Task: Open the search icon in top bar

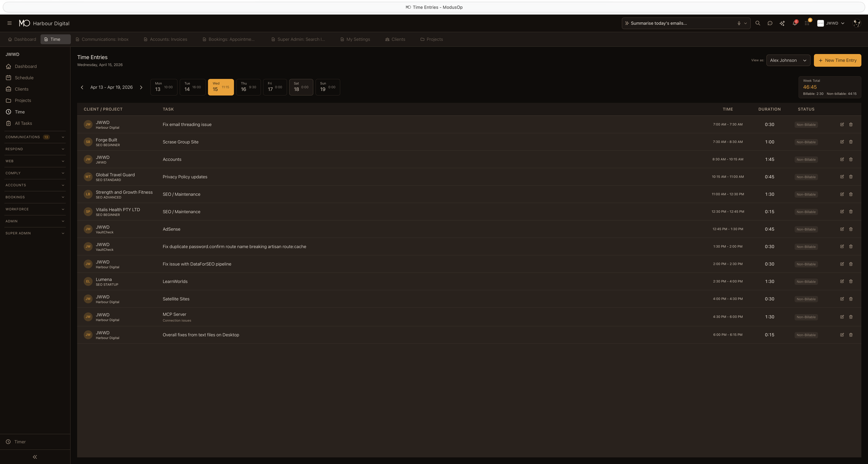Action: pyautogui.click(x=758, y=23)
